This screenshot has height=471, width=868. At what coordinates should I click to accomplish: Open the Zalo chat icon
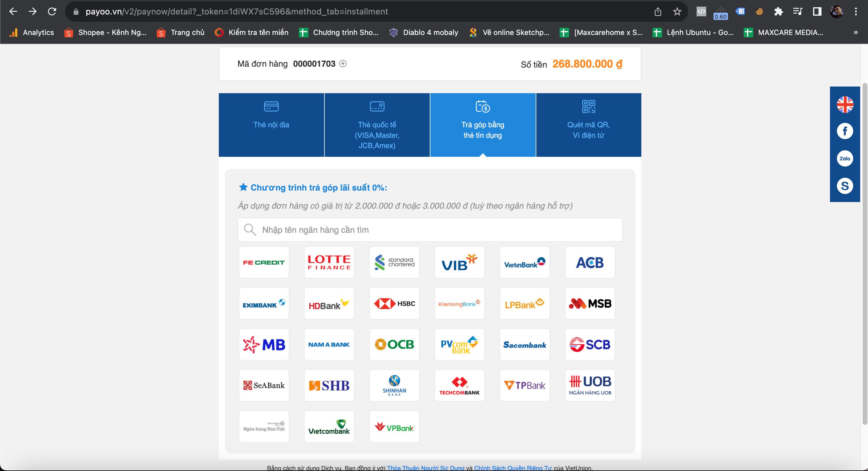coord(845,159)
